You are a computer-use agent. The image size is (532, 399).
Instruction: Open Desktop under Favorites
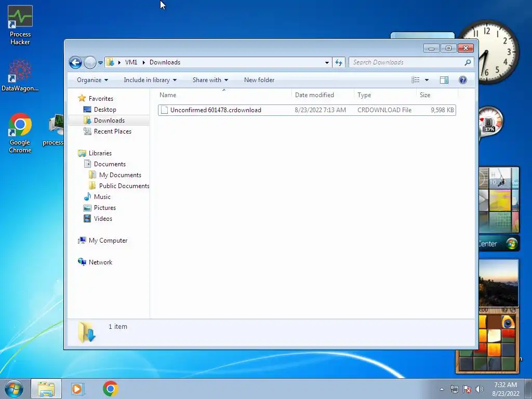[105, 110]
